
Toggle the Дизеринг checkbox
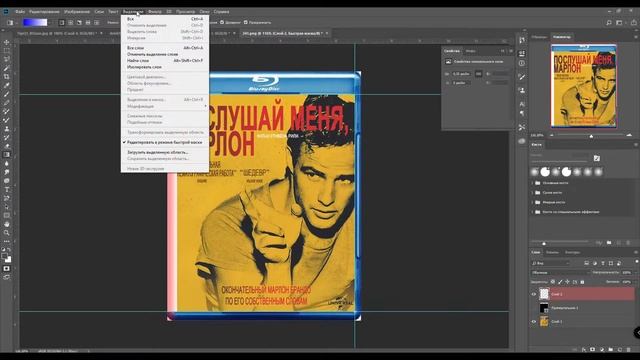click(222, 22)
